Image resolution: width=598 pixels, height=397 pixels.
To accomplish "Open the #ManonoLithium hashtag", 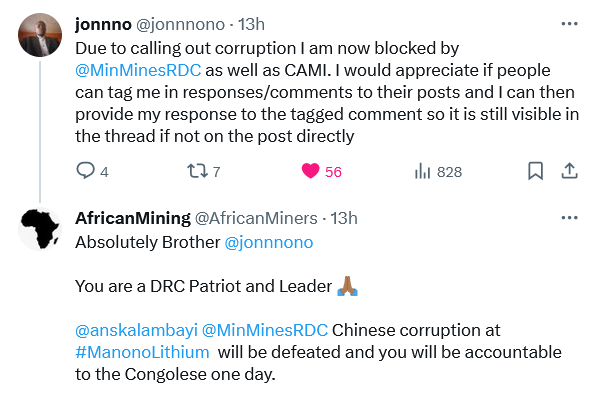I will coord(142,352).
